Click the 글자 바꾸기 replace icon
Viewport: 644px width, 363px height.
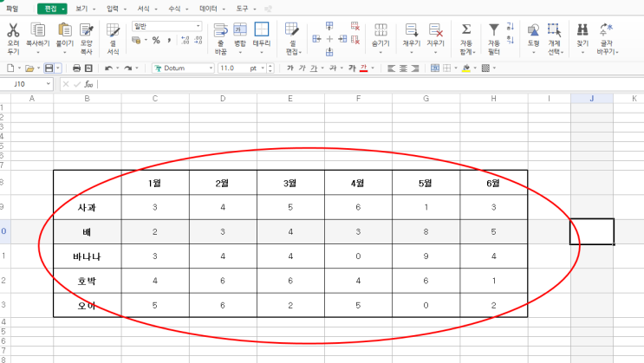(x=606, y=29)
